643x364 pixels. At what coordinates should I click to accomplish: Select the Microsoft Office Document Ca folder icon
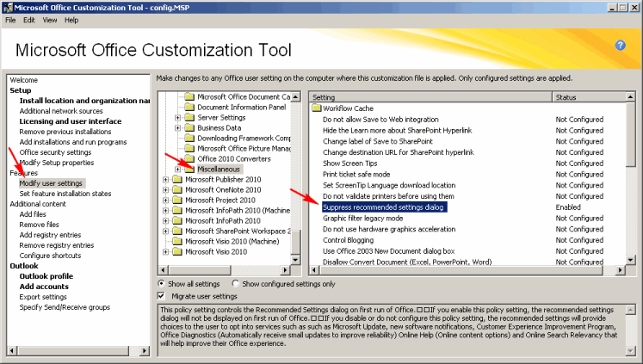tap(189, 96)
